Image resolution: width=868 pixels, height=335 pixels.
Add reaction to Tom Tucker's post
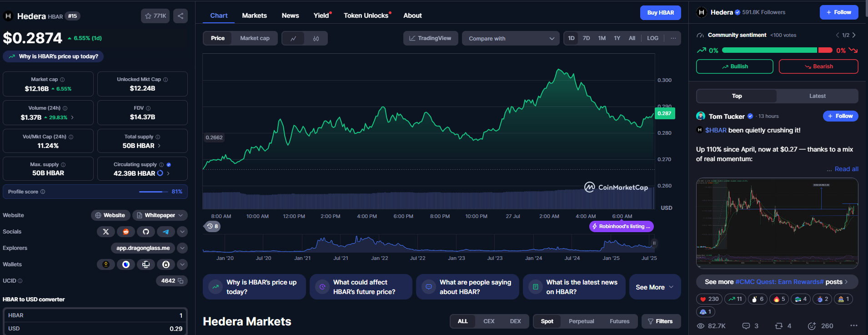tap(812, 326)
